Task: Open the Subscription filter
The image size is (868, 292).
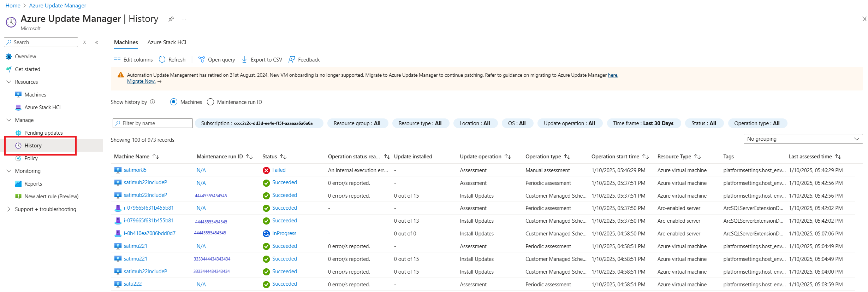Action: [x=259, y=123]
